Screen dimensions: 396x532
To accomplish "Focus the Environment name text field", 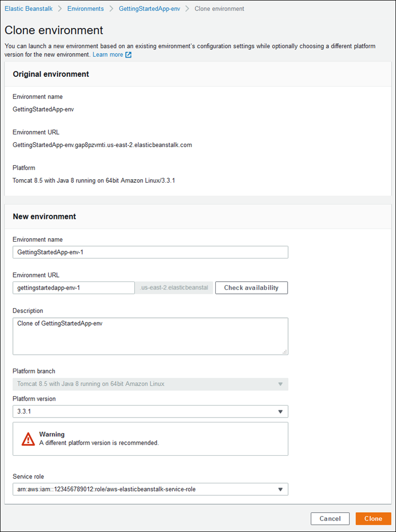I will [150, 252].
